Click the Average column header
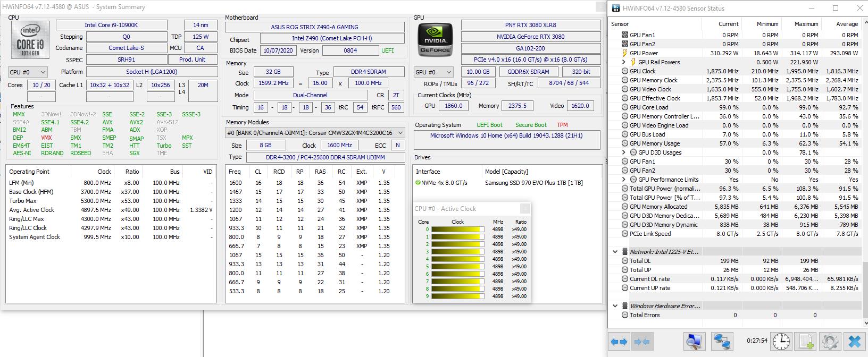The height and width of the screenshot is (357, 868). coord(841,24)
